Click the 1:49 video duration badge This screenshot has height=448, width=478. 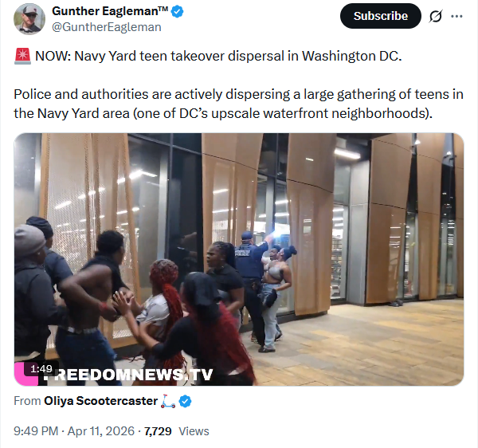point(41,369)
